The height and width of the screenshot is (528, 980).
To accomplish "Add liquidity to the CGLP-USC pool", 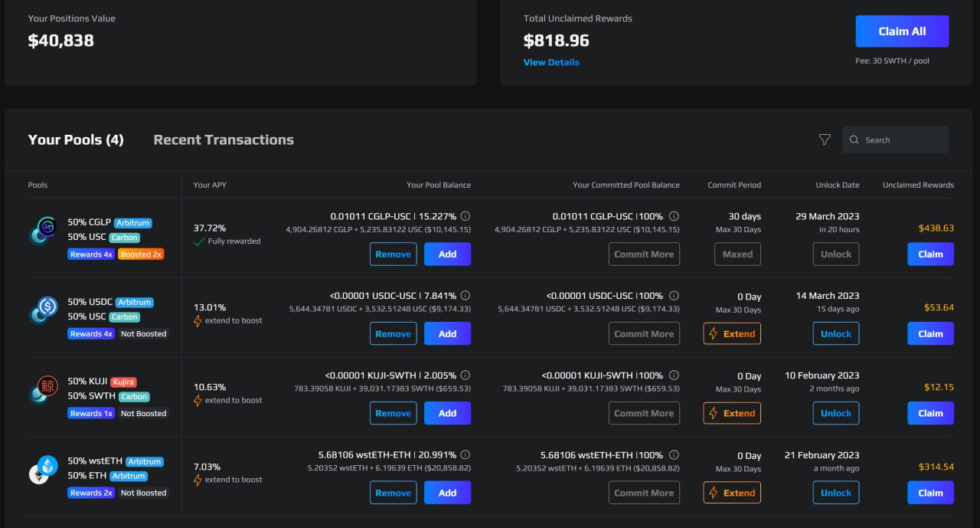I will tap(447, 254).
